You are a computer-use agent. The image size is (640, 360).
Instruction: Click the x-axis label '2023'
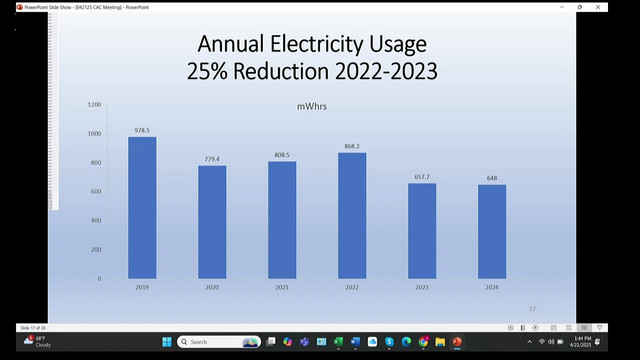click(x=422, y=287)
